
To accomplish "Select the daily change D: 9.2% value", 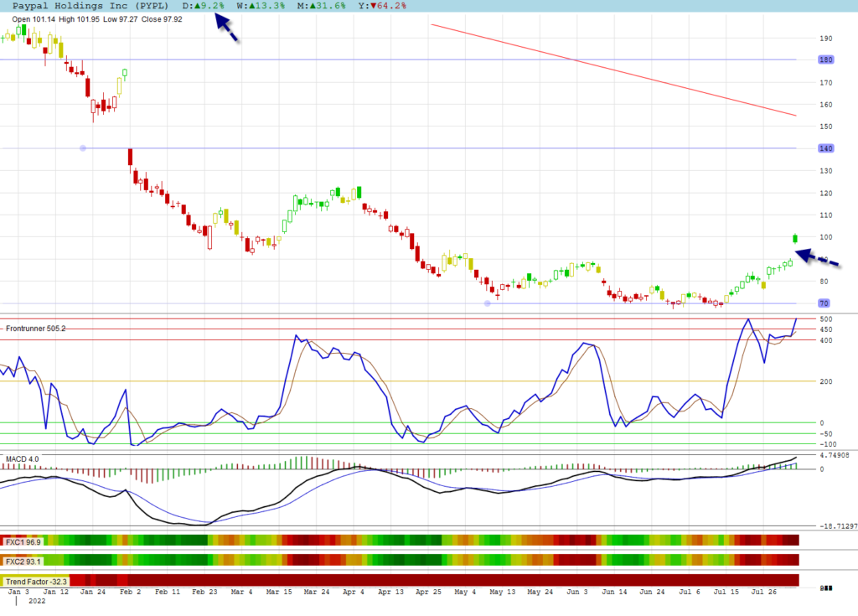I will tap(203, 6).
